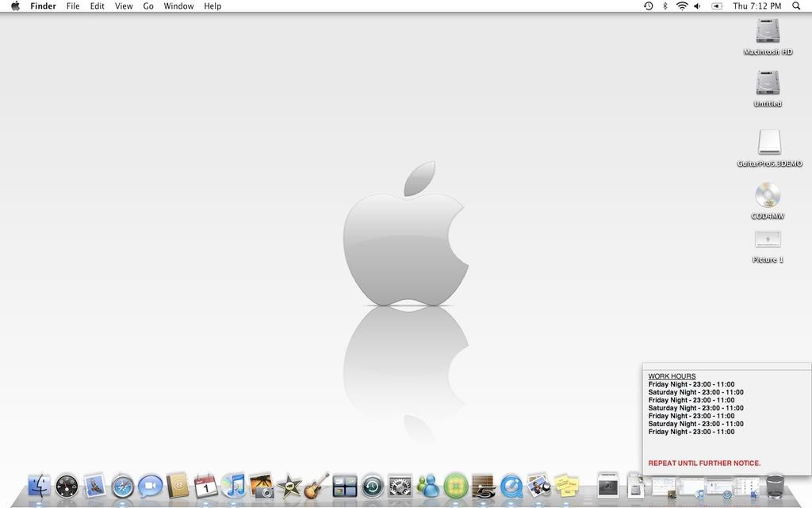Screen dimensions: 812x508
Task: Open the Trash in the Dock
Action: pyautogui.click(x=775, y=486)
